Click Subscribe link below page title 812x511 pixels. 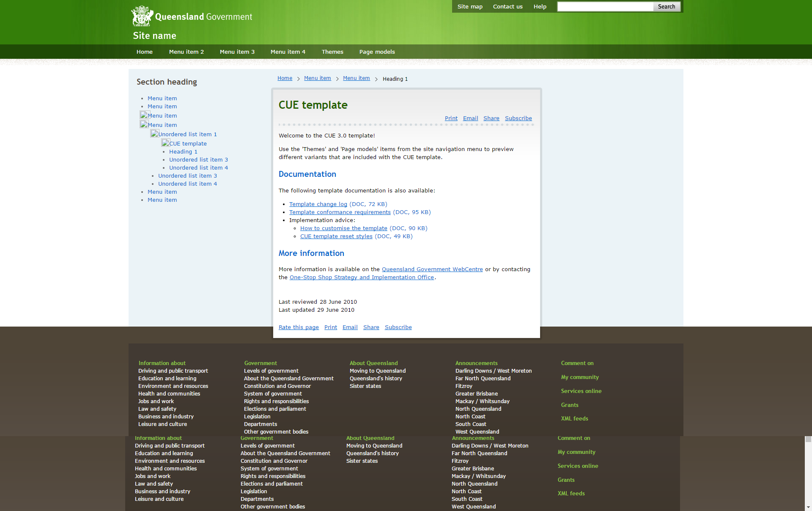[x=518, y=118]
